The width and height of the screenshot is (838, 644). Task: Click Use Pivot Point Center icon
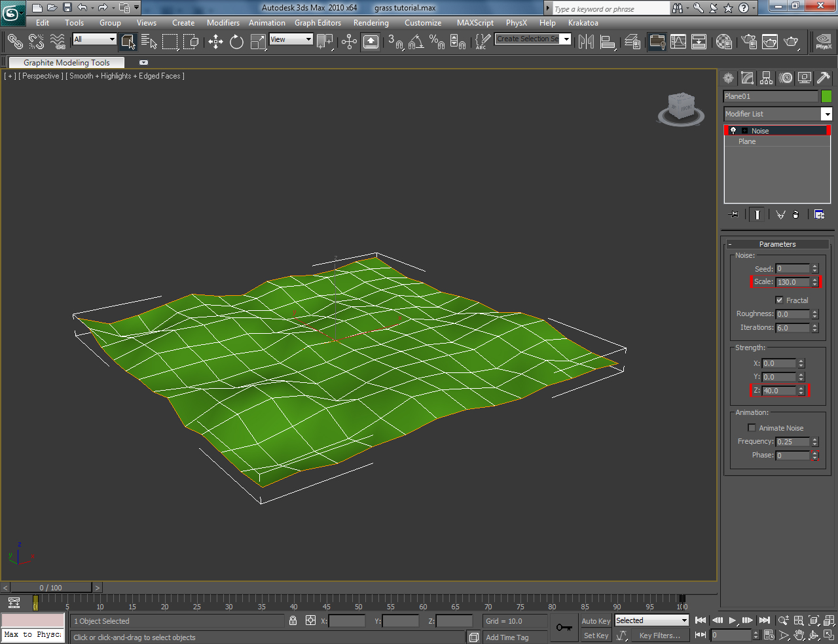(x=325, y=41)
